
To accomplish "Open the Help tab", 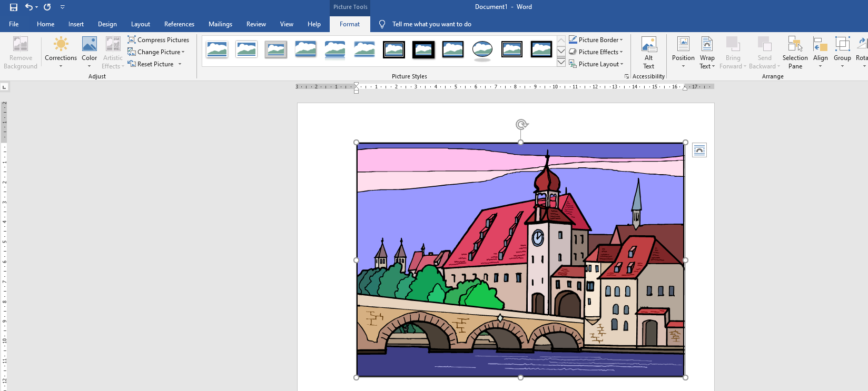I will tap(314, 24).
